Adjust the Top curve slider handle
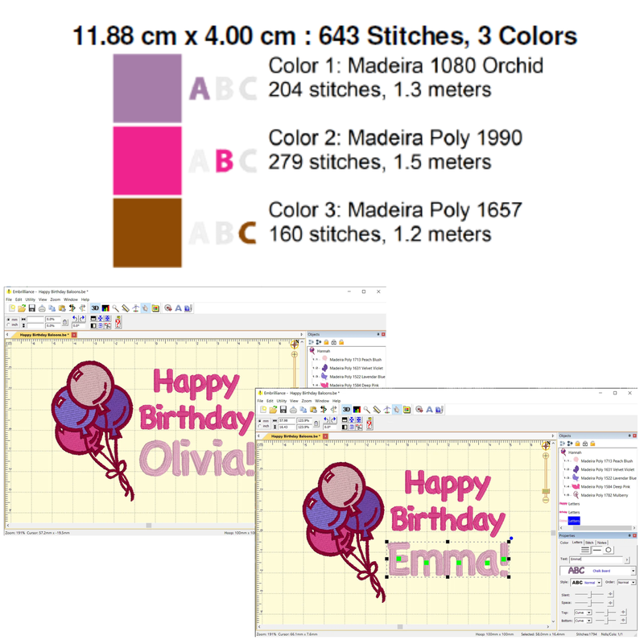The height and width of the screenshot is (644, 644). pyautogui.click(x=607, y=613)
